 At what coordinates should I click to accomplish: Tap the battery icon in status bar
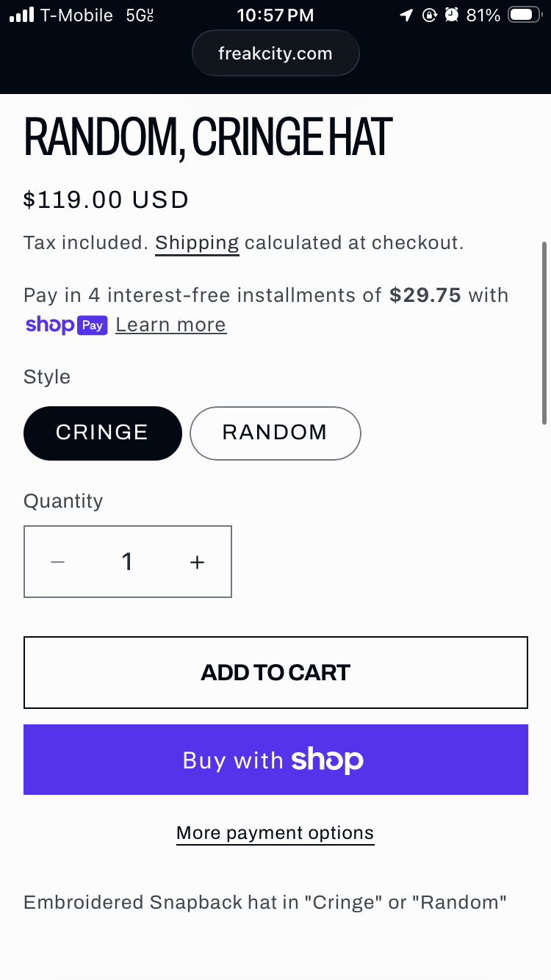coord(525,15)
